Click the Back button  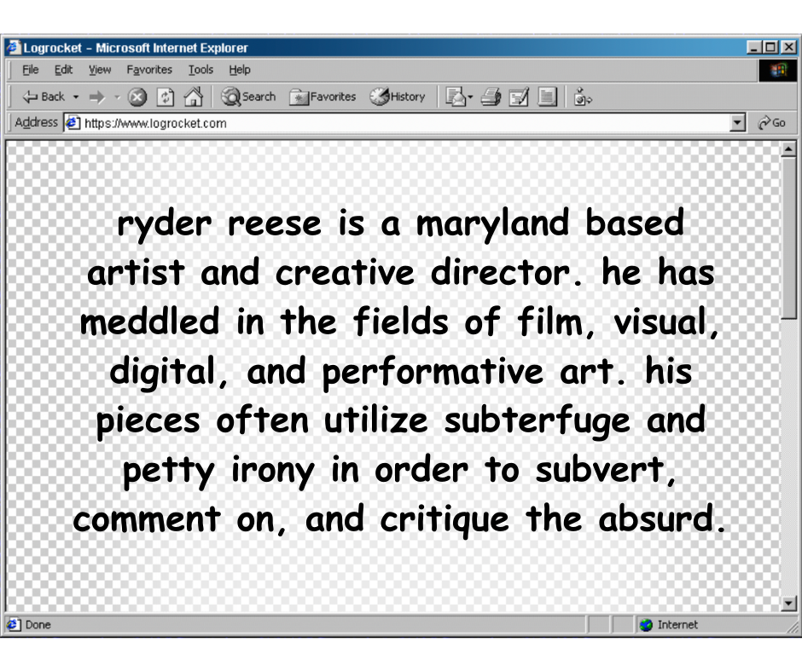44,97
